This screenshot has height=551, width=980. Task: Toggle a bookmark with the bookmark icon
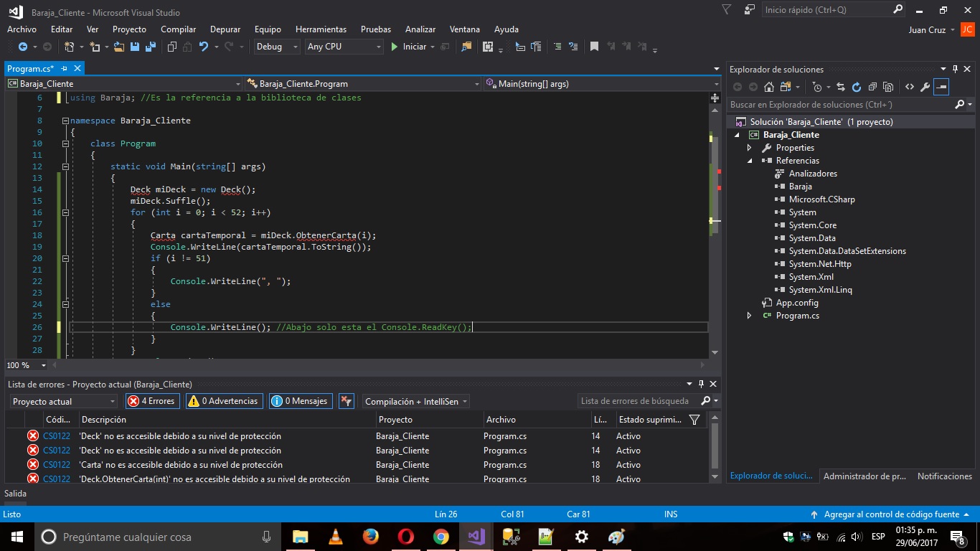[594, 47]
